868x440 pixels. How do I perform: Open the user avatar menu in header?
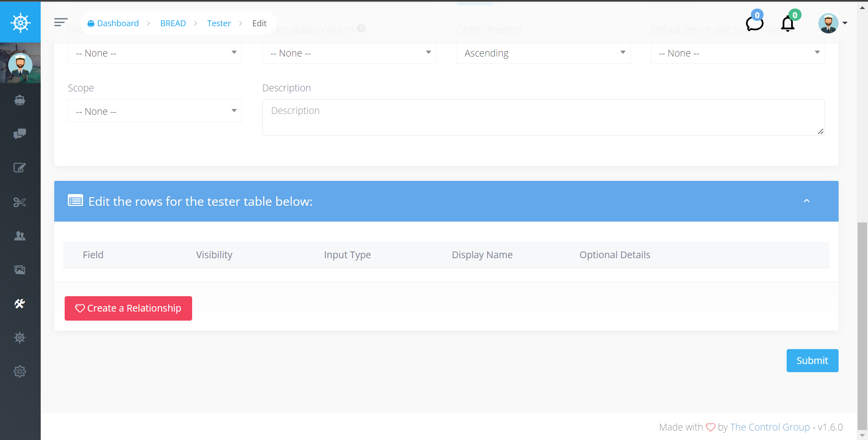[832, 23]
